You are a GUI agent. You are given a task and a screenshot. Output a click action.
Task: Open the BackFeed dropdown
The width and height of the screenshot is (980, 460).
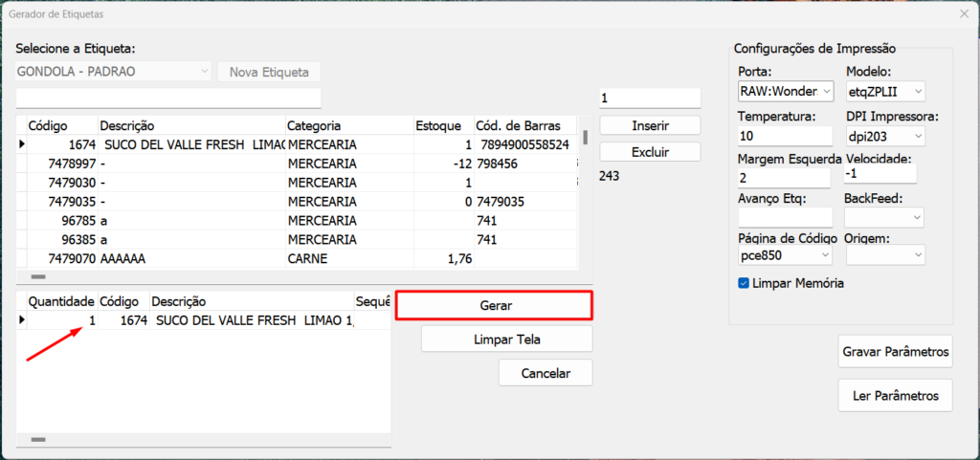885,218
